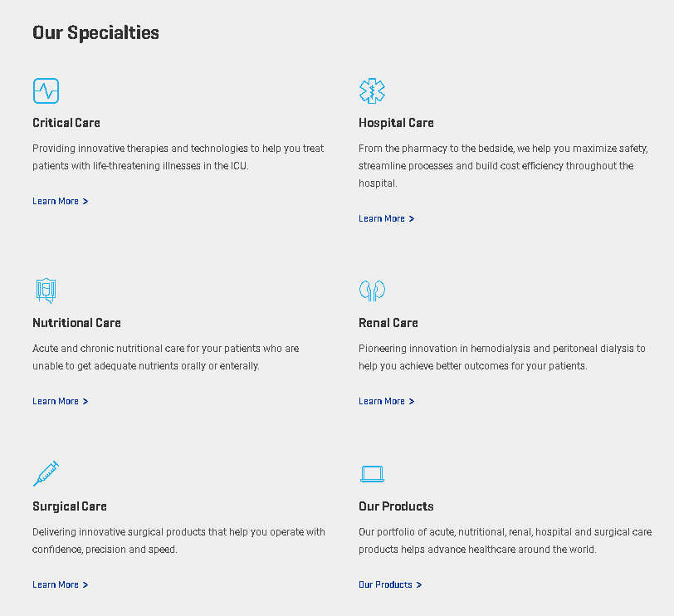Click the Our Products laptop icon
Viewport: 674px width, 616px height.
coord(372,474)
